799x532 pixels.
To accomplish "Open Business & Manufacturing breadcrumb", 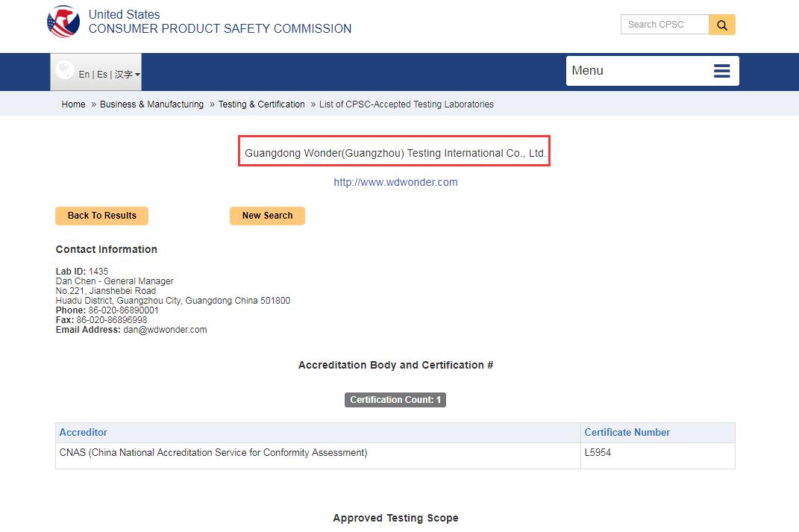I will [x=151, y=104].
